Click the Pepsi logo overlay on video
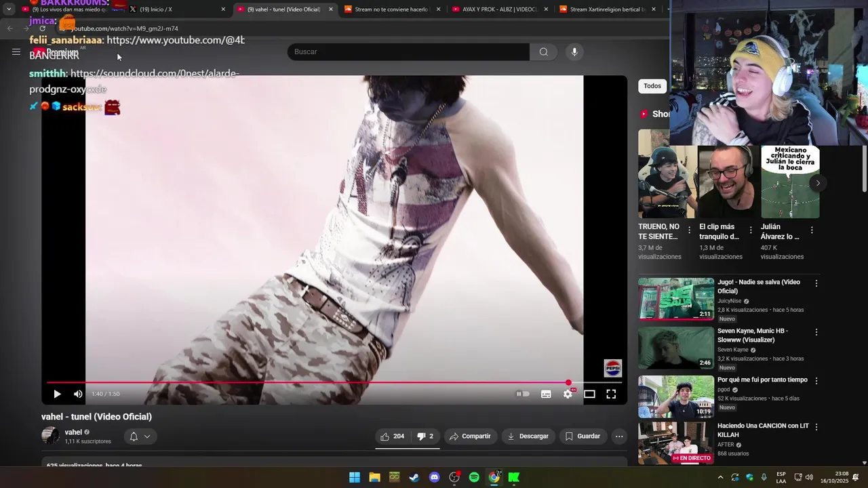Viewport: 868px width, 488px height. tap(613, 368)
